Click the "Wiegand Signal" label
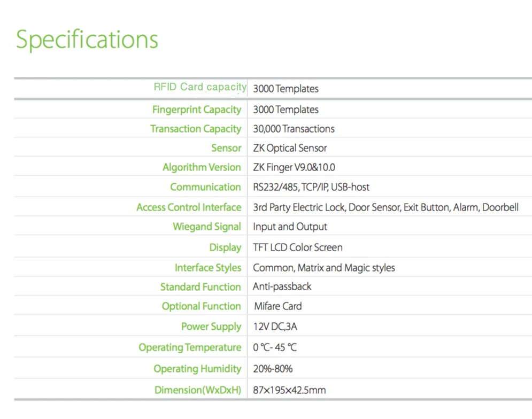This screenshot has width=532, height=419. [207, 227]
